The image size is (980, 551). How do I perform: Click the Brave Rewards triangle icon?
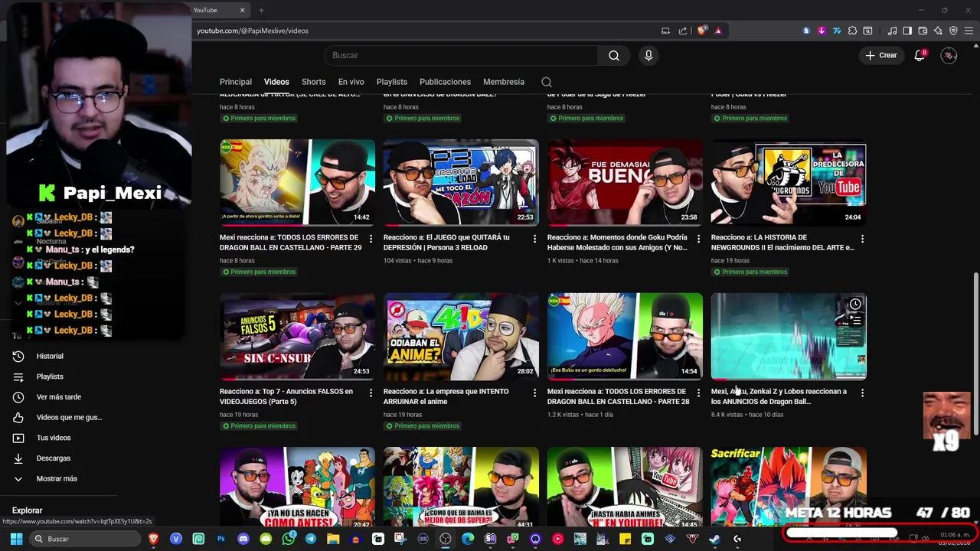[718, 31]
